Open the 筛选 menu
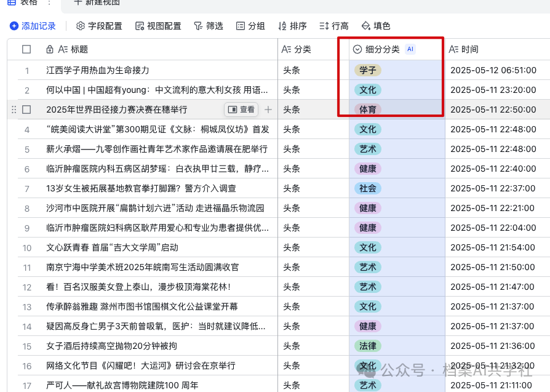Screen dimensions: 550x392 [x=214, y=26]
